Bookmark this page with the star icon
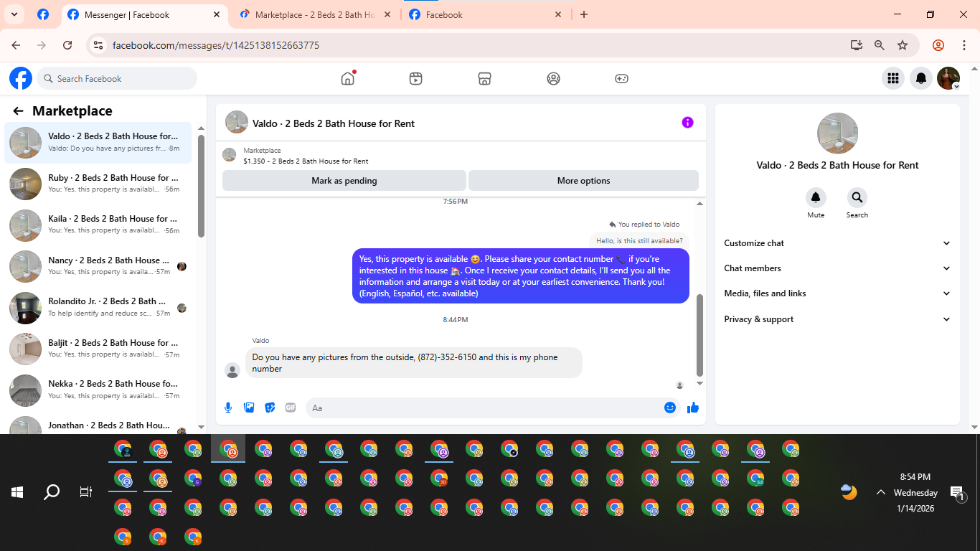980x551 pixels. tap(903, 45)
